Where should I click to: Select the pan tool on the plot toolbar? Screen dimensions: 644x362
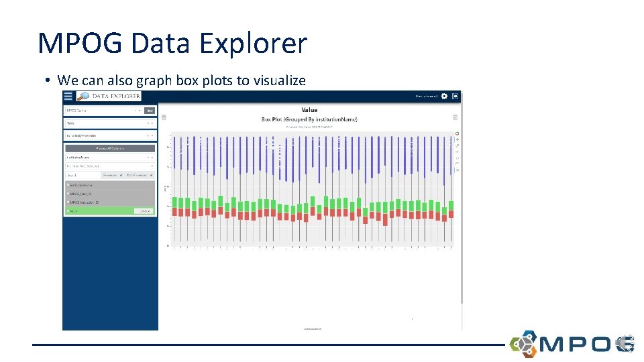click(457, 140)
